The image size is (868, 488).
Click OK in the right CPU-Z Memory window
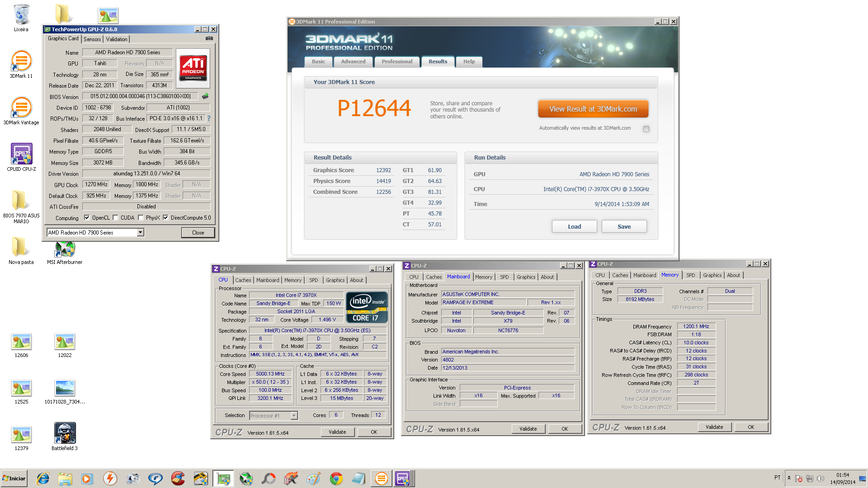751,427
